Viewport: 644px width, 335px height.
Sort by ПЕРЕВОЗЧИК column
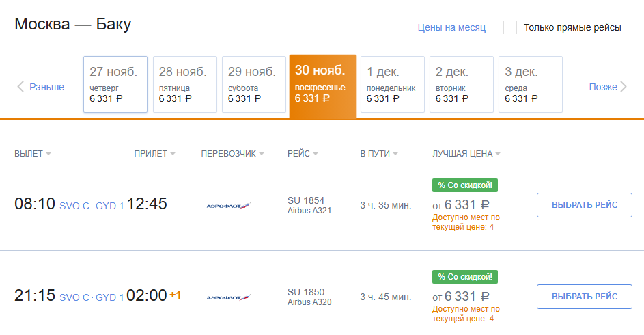pyautogui.click(x=232, y=154)
